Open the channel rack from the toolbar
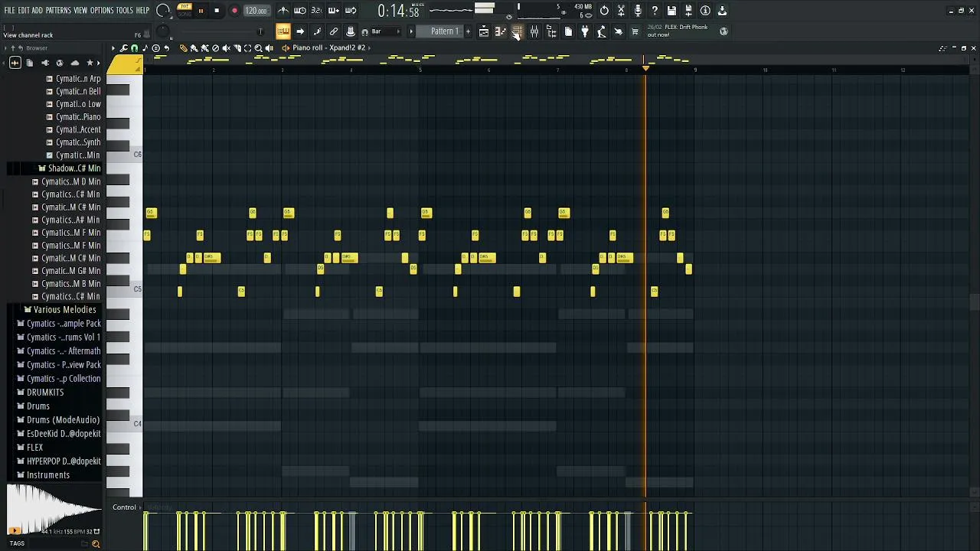This screenshot has height=551, width=980. (518, 31)
